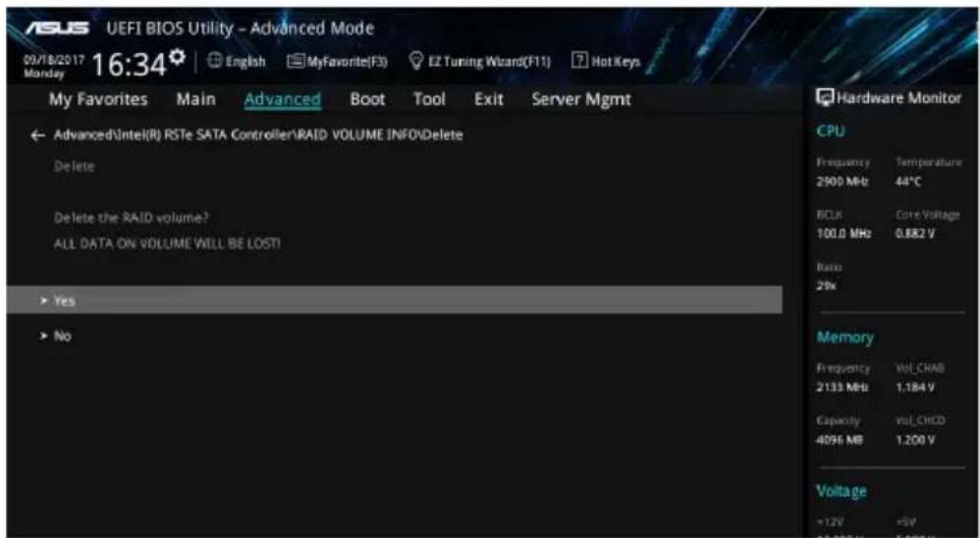Image resolution: width=980 pixels, height=538 pixels.
Task: Click the 29x ratio value
Action: [826, 285]
